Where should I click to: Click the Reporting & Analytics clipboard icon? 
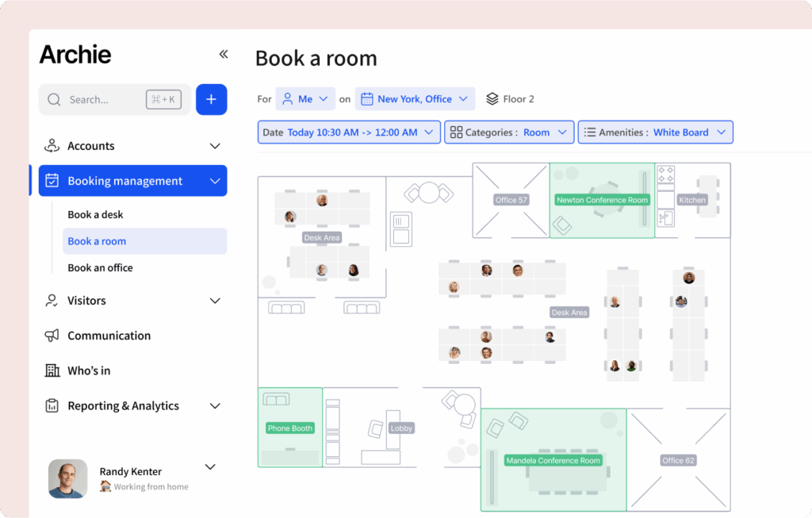pyautogui.click(x=51, y=405)
